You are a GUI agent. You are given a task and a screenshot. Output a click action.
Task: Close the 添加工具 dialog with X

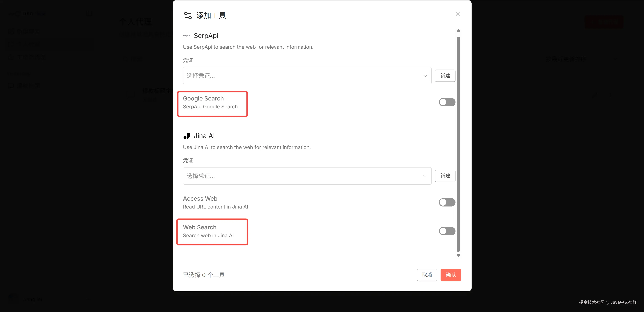(458, 14)
